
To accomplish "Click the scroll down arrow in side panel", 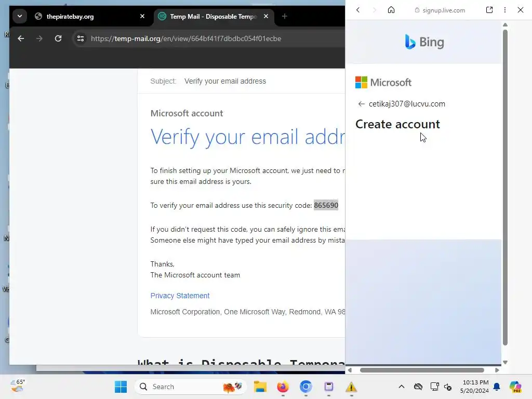I will pos(505,362).
